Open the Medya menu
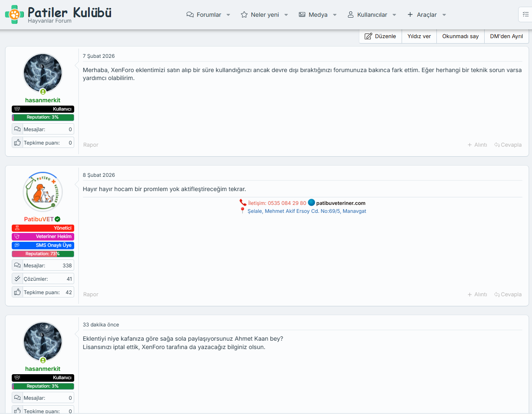Screen dimensions: 532x414 [x=313, y=15]
